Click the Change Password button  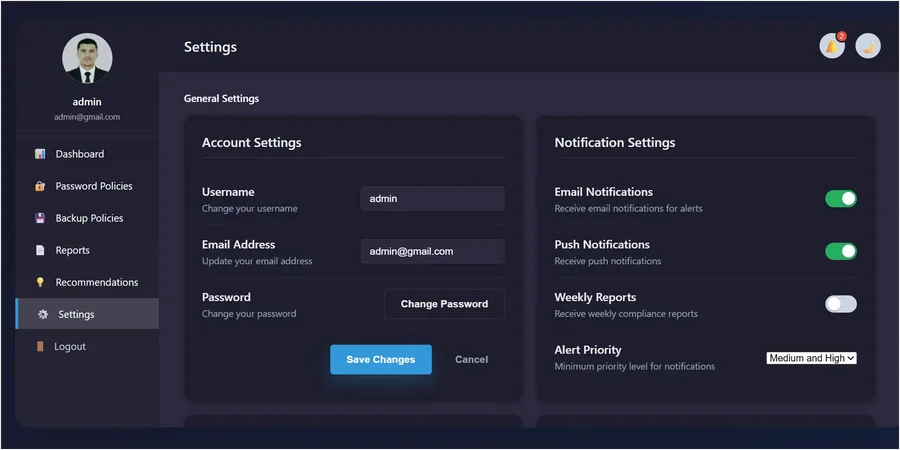click(x=444, y=304)
